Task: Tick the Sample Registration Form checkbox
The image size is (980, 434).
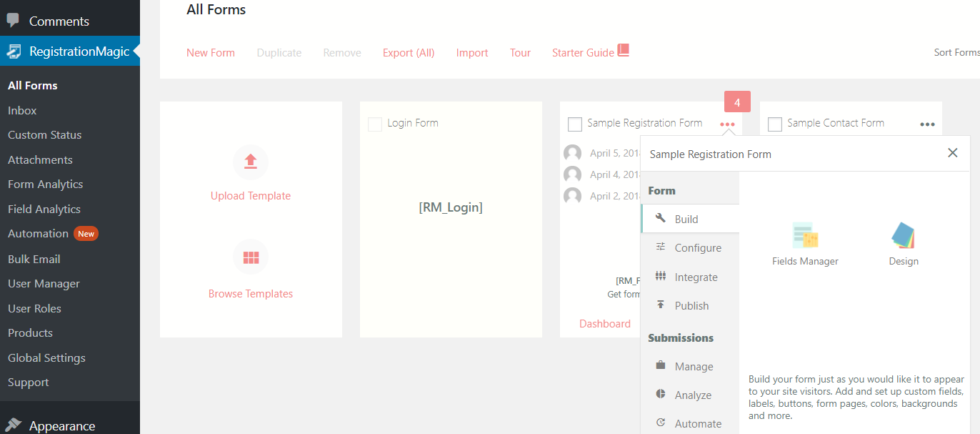Action: (574, 124)
